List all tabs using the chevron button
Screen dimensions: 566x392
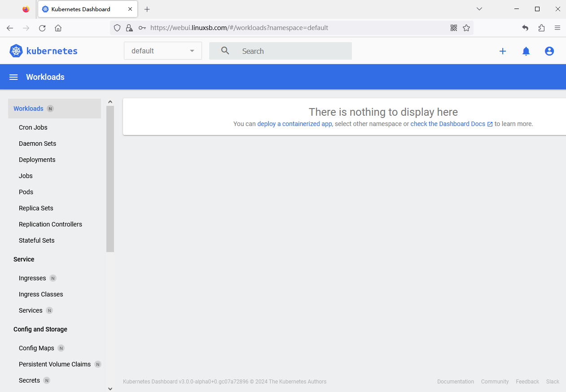point(479,9)
